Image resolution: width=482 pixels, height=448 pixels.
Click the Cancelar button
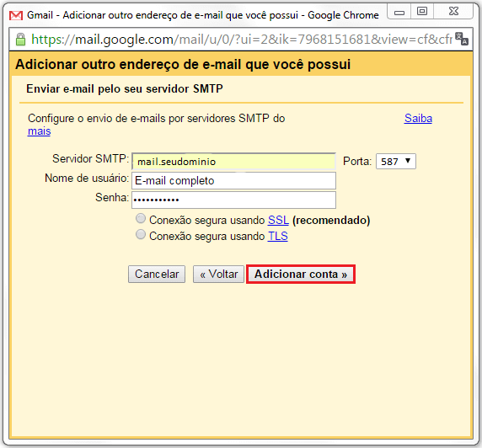coord(157,274)
